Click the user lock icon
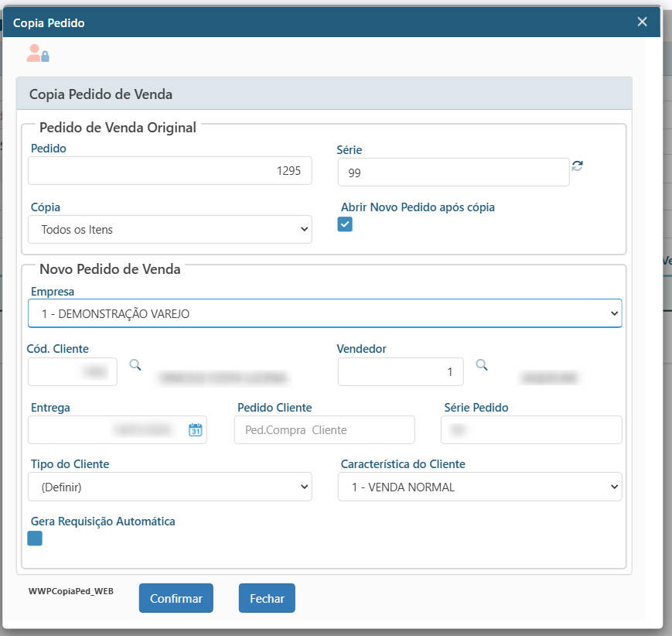672x636 pixels. click(x=38, y=53)
